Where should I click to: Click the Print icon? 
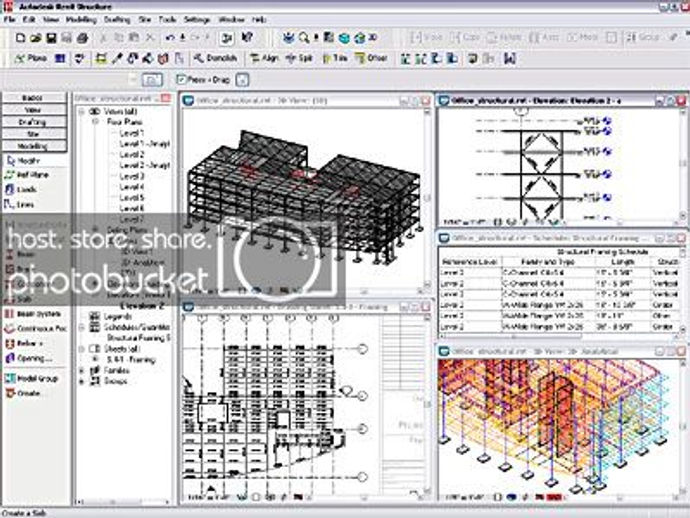point(82,38)
